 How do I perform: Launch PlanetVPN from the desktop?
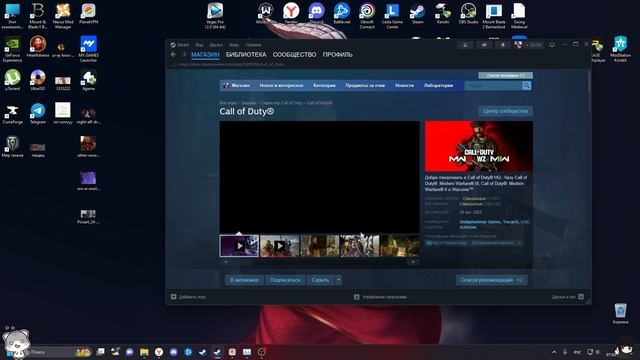(88, 13)
